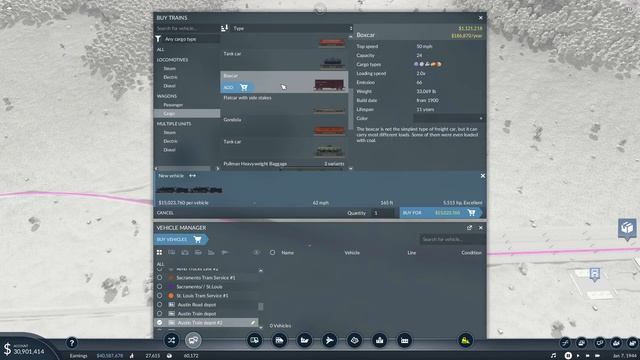Click the BUY VEHICLES button

coord(181,239)
